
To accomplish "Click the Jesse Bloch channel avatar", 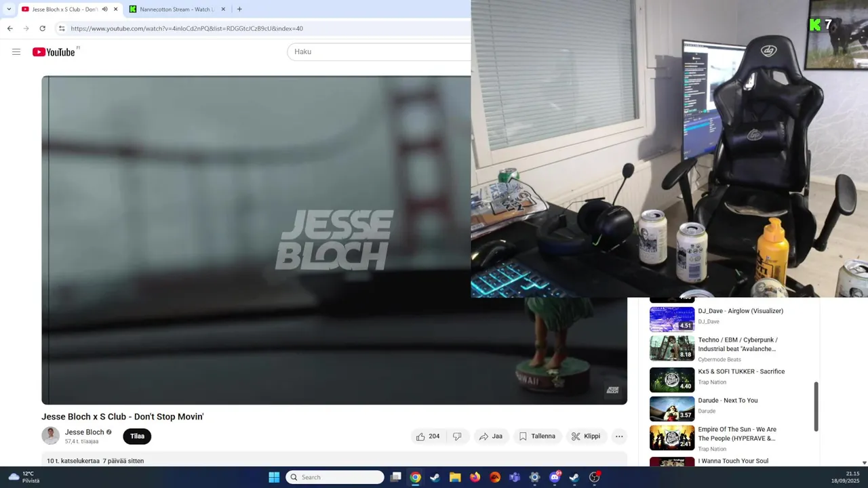I will pos(50,436).
